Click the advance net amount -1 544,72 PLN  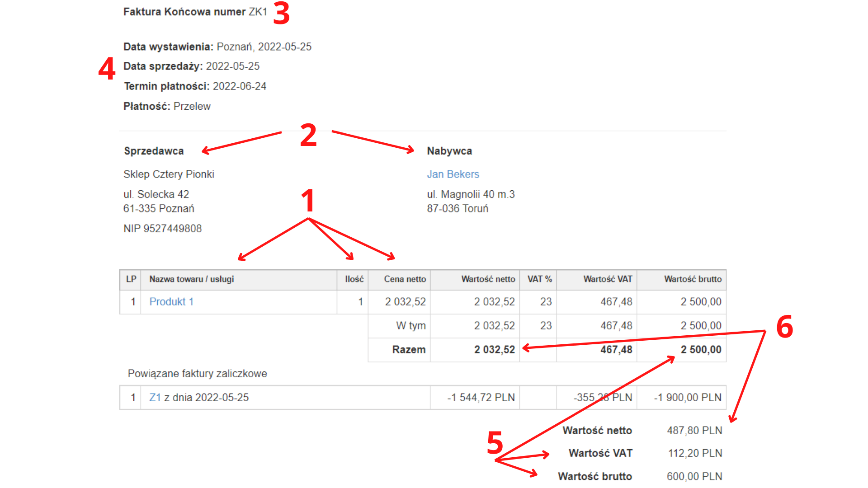point(481,398)
